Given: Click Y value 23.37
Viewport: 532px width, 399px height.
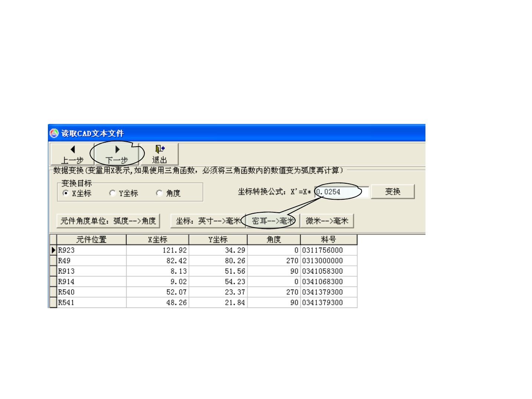Looking at the screenshot, I should [218, 292].
